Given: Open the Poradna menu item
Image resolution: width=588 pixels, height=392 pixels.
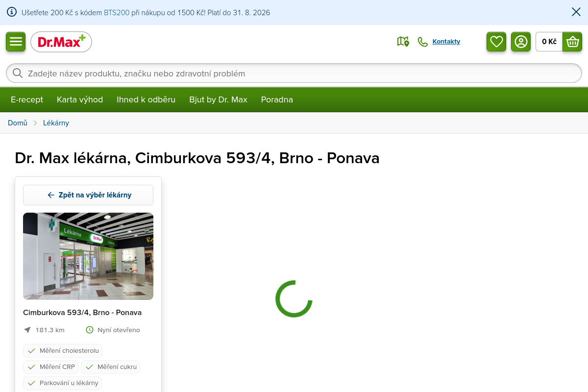Looking at the screenshot, I should coord(277,99).
